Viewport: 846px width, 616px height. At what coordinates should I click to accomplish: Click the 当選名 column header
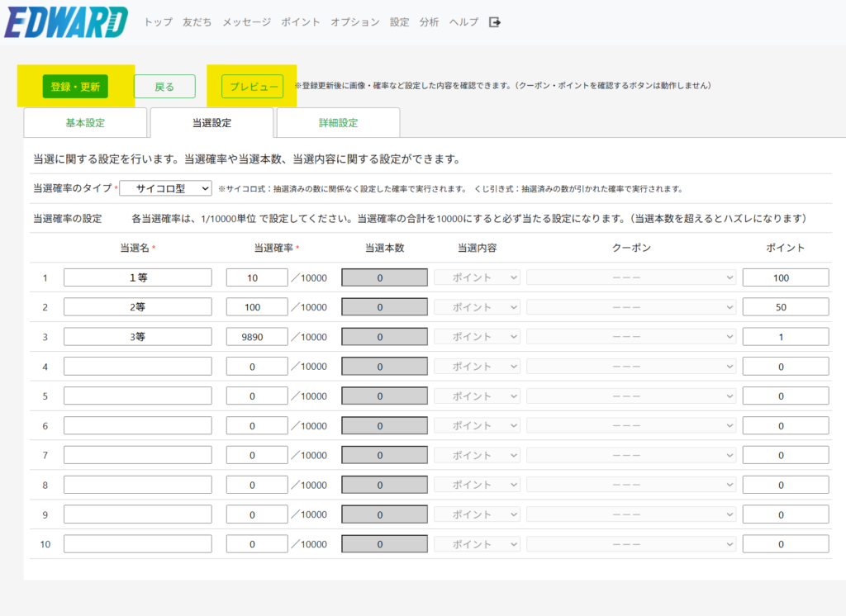click(135, 248)
